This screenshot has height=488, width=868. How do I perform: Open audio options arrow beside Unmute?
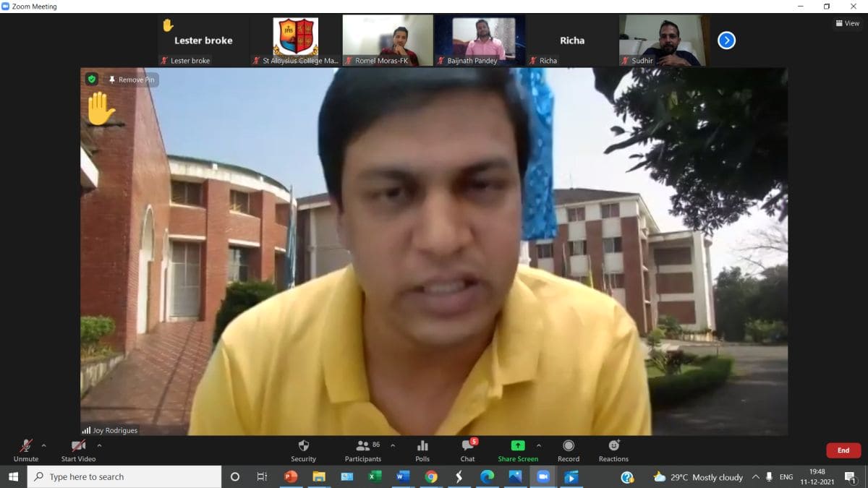click(x=44, y=445)
